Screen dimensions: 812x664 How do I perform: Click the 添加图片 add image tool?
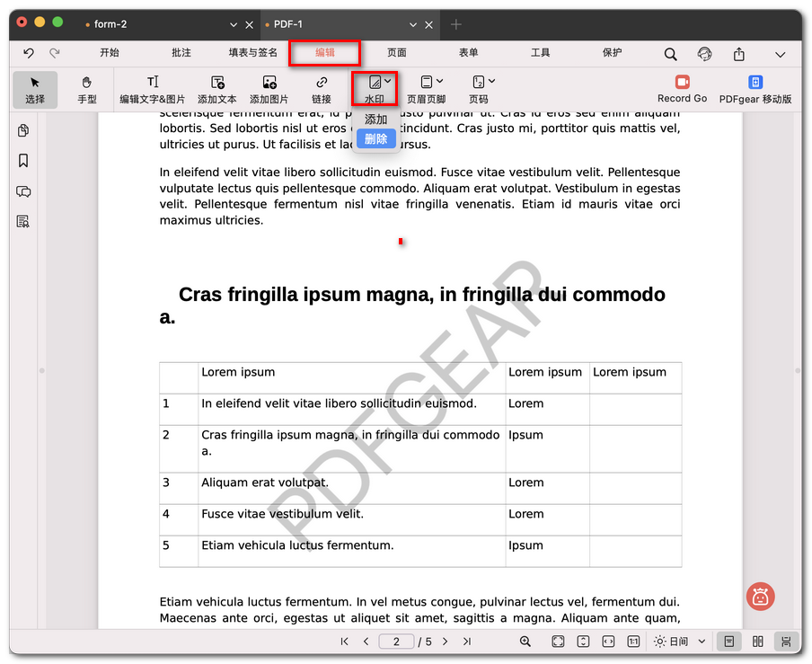pos(269,89)
